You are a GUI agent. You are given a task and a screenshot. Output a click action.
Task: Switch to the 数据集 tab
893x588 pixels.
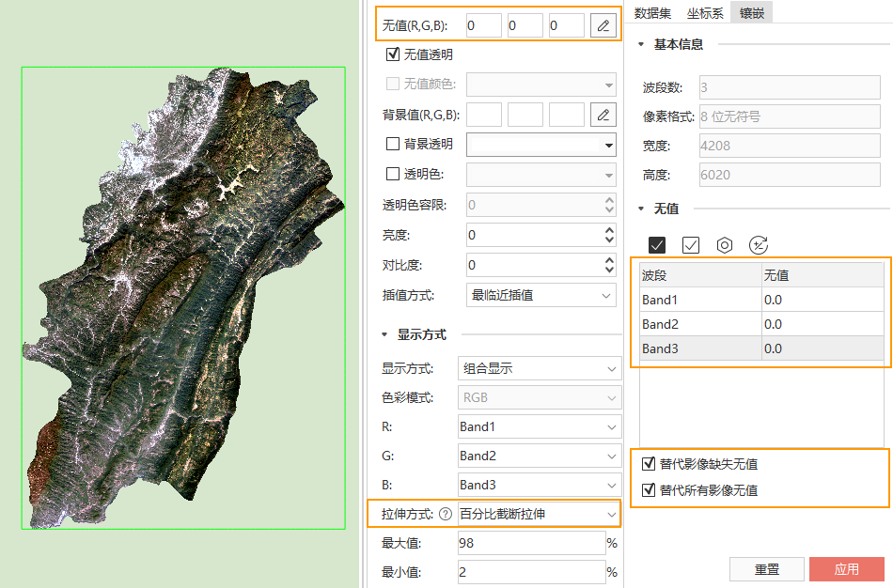(652, 13)
